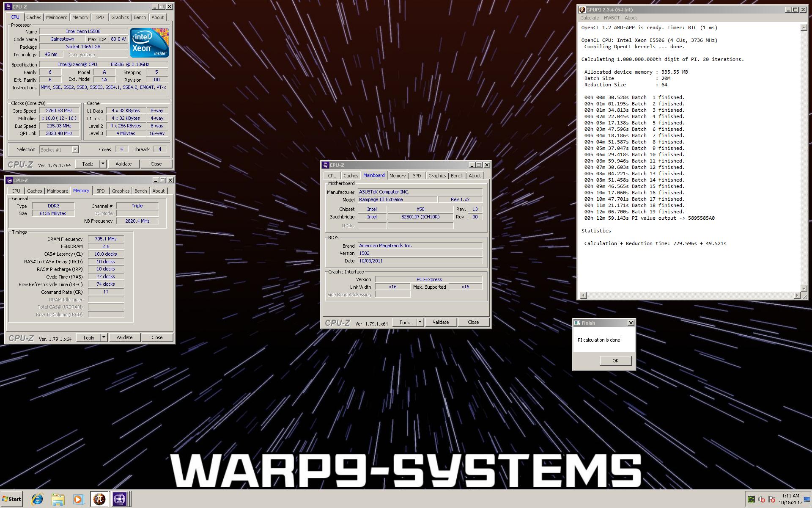812x508 pixels.
Task: Open Tools dropdown arrow in top CPU-Z window
Action: [x=103, y=164]
